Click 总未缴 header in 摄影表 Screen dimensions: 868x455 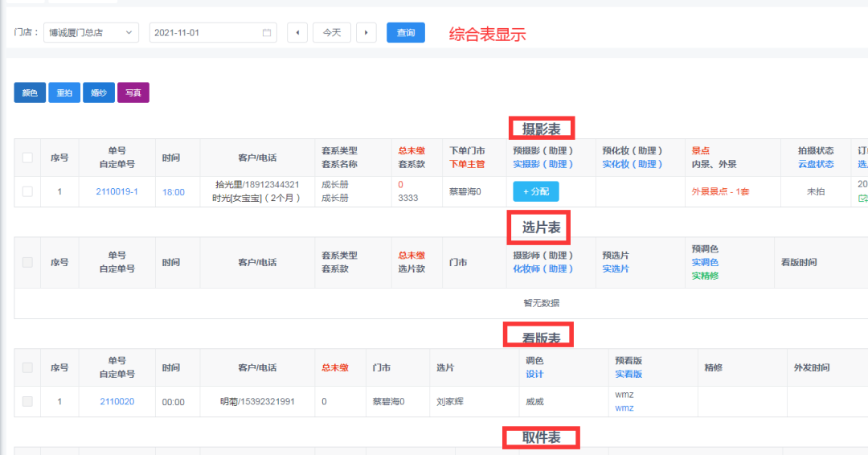(x=411, y=150)
